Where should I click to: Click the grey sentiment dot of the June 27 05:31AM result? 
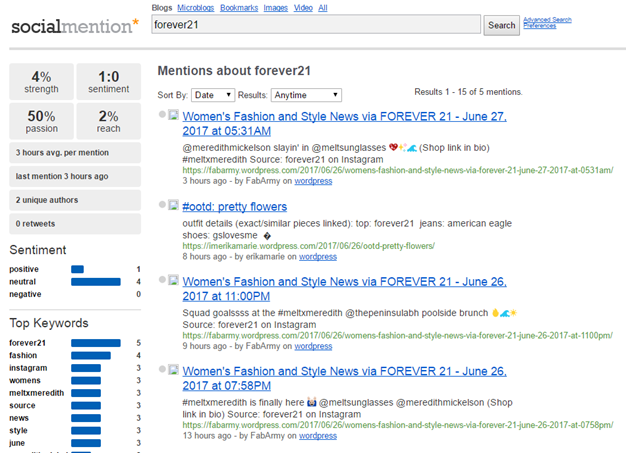click(162, 115)
